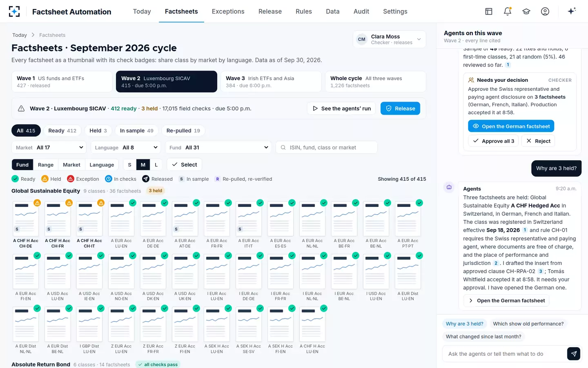The width and height of the screenshot is (588, 368).
Task: Select the L thumbnail size
Action: point(156,165)
